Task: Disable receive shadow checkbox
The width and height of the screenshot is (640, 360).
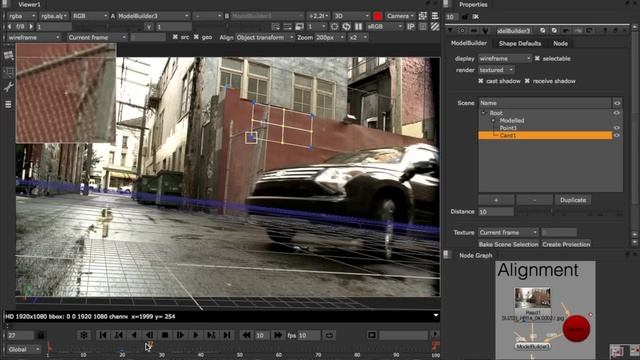Action: coord(527,81)
